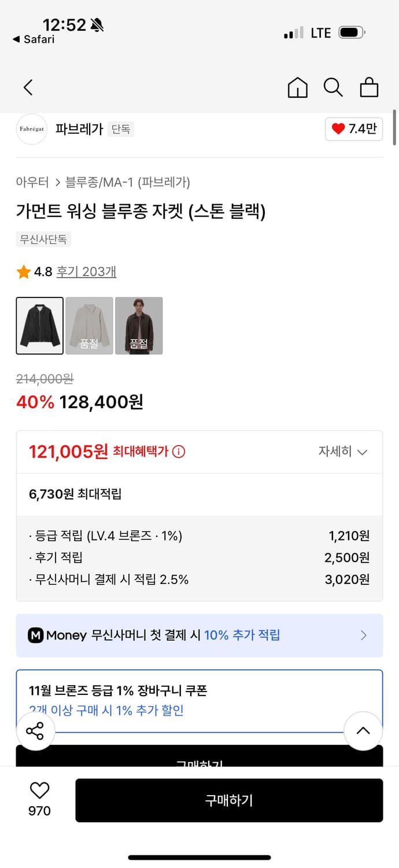Tap the black jacket product thumbnail
The width and height of the screenshot is (399, 868).
[39, 325]
